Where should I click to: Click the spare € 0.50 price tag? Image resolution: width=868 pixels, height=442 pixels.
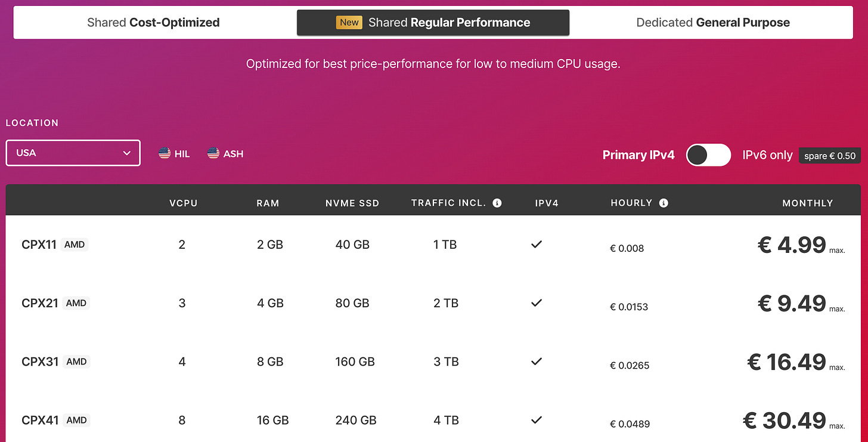click(829, 155)
